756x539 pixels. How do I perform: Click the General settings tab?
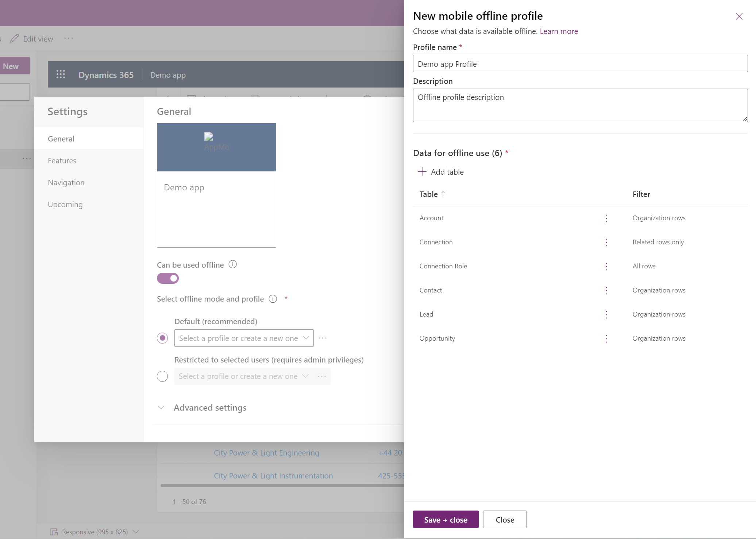[61, 138]
